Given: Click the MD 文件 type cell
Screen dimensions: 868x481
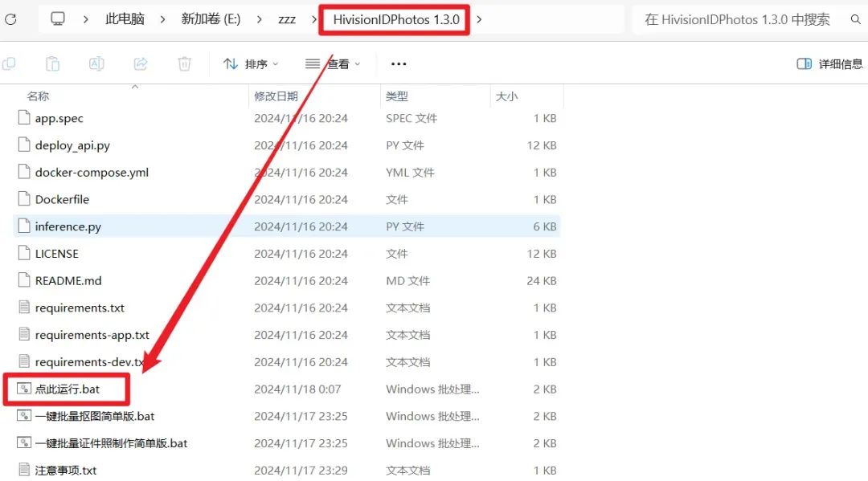Looking at the screenshot, I should [407, 281].
